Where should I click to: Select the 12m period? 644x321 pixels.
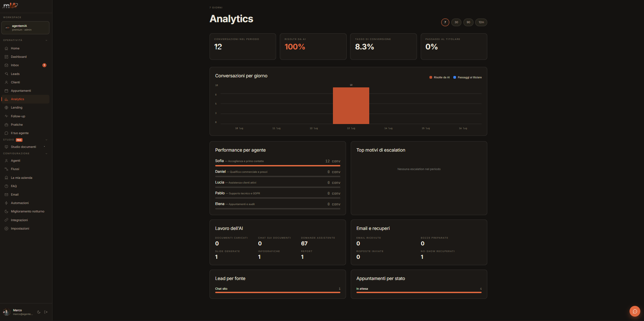481,22
